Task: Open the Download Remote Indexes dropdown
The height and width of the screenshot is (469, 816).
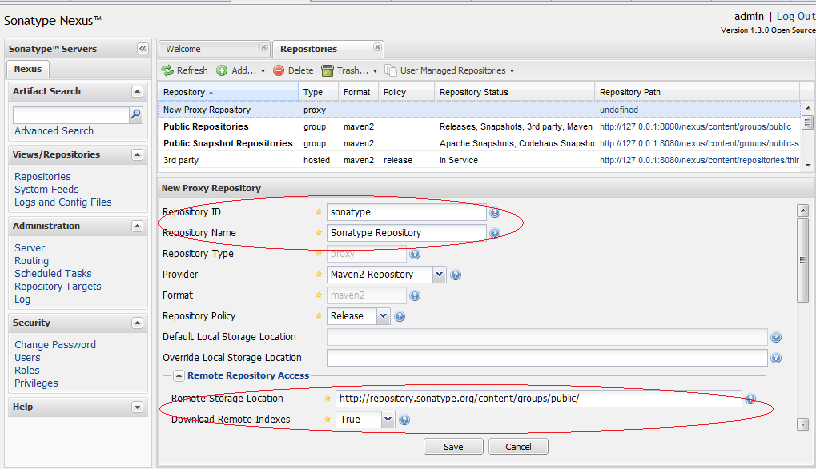Action: 388,419
